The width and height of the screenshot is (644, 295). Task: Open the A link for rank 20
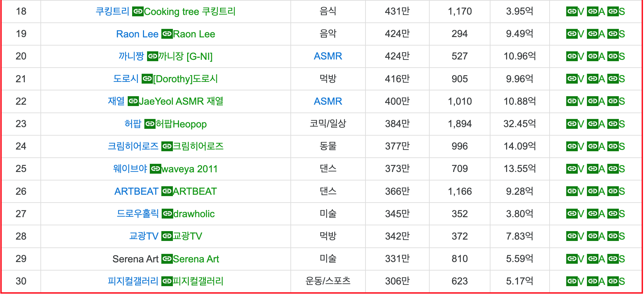tap(596, 56)
